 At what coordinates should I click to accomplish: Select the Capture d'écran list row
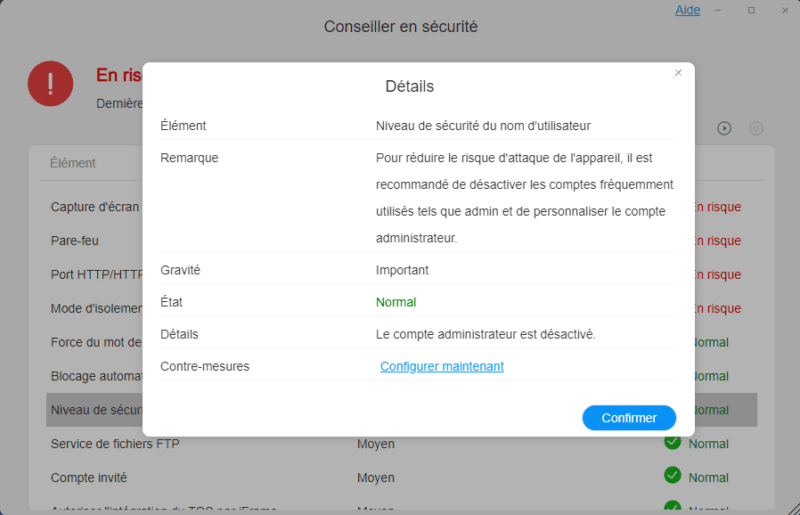[x=95, y=207]
